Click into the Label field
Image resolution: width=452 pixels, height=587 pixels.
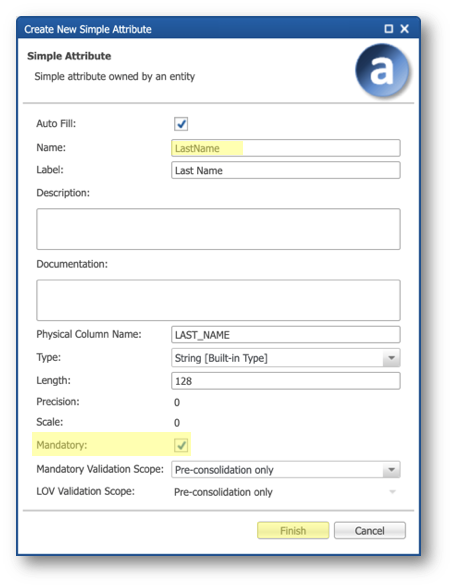click(286, 170)
